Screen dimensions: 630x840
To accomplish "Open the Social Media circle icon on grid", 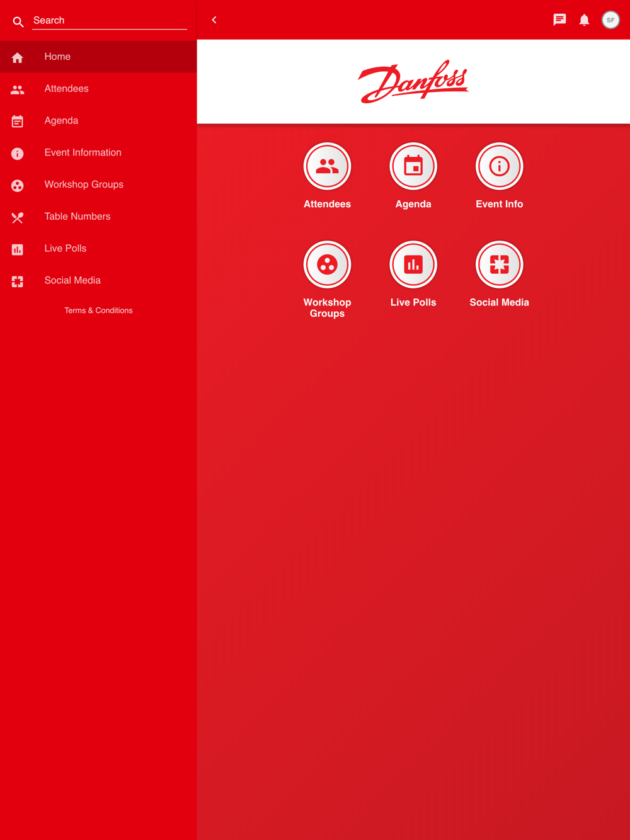I will tap(500, 265).
